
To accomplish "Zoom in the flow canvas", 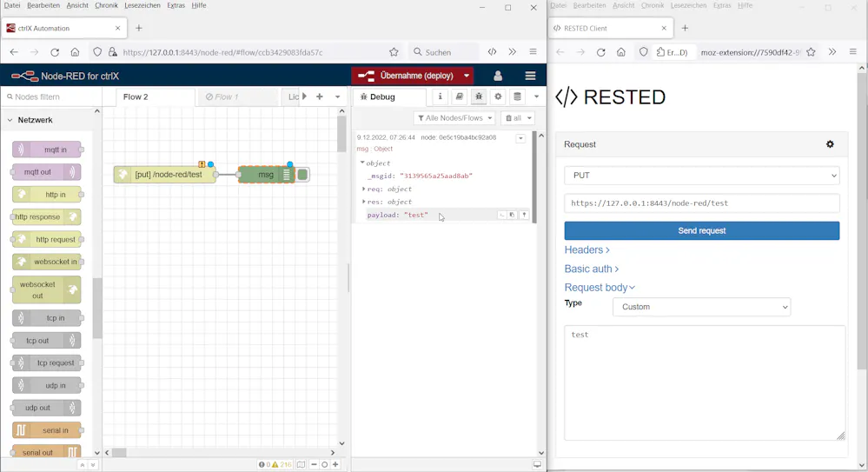I will [x=335, y=464].
